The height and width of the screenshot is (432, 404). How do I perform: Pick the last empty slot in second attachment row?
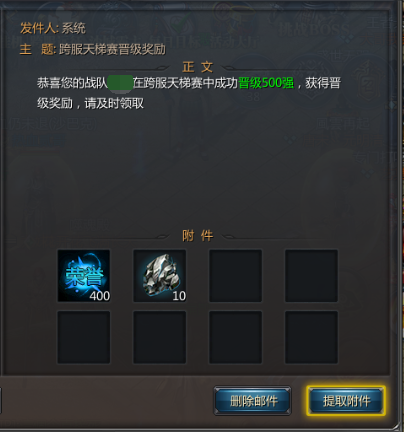311,337
